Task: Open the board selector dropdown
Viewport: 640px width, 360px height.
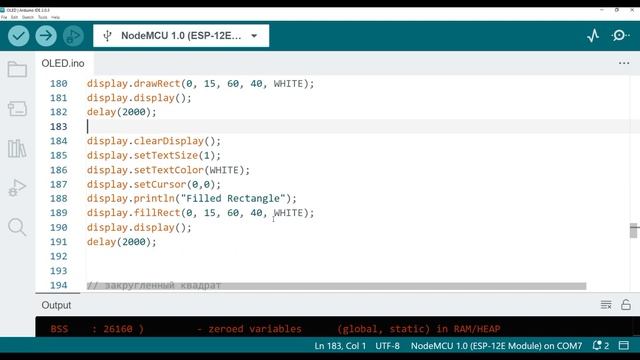Action: pyautogui.click(x=181, y=36)
